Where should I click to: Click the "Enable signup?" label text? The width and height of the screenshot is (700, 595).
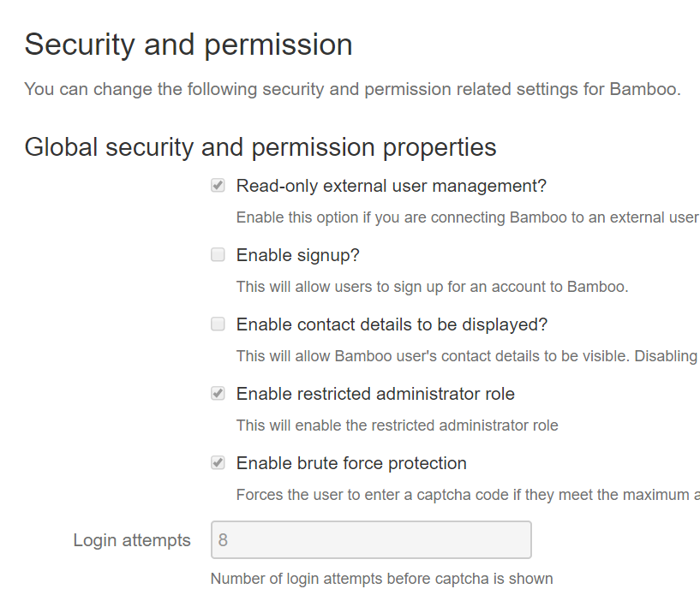(x=297, y=254)
